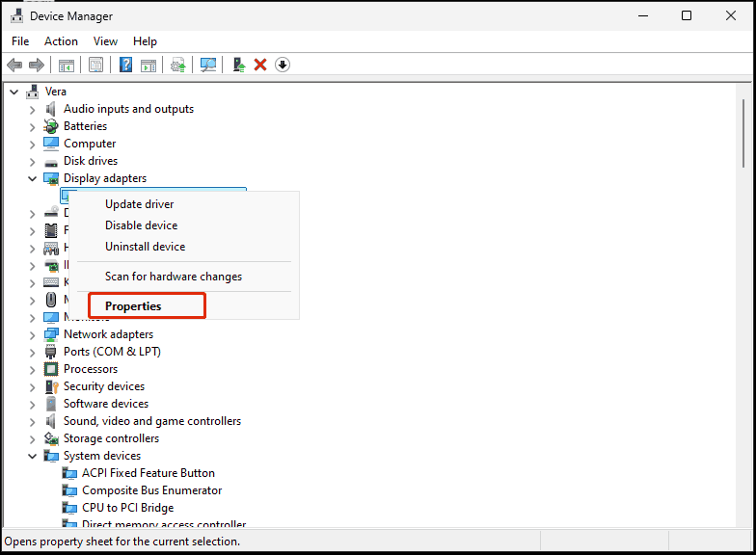Collapse the System devices category
The width and height of the screenshot is (756, 555).
pos(32,456)
